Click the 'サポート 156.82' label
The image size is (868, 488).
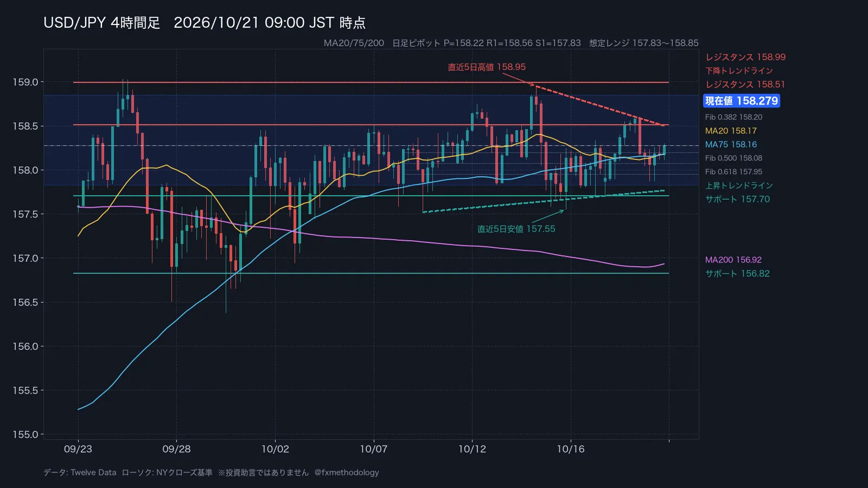(x=737, y=273)
